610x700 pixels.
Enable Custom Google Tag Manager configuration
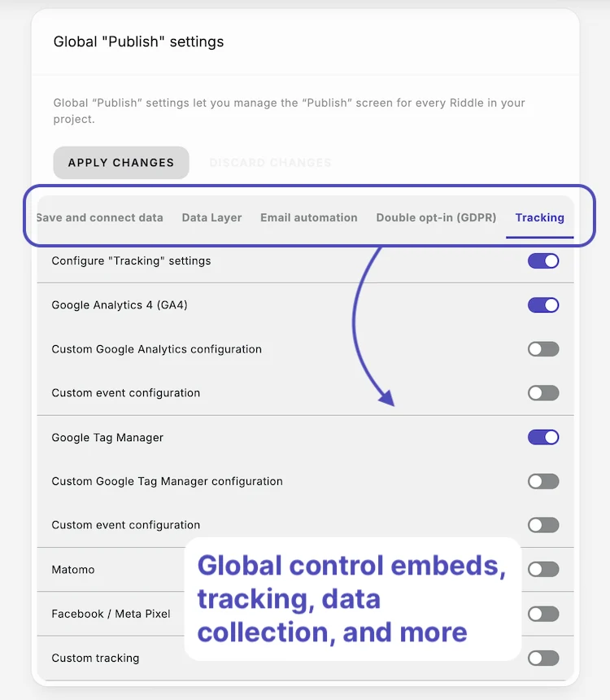(542, 481)
